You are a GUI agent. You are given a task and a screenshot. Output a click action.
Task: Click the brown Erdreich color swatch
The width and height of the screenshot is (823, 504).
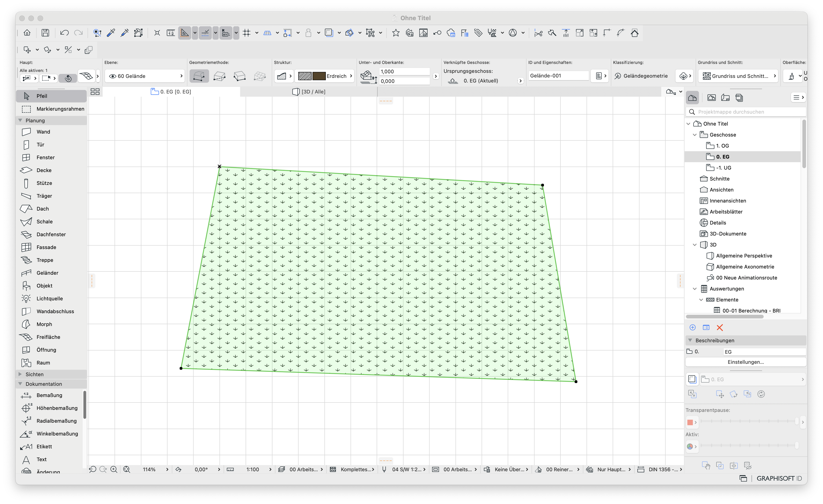[319, 76]
